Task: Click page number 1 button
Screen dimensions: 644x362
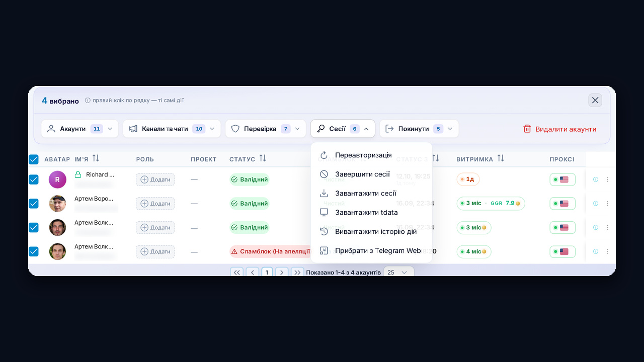Action: click(267, 272)
